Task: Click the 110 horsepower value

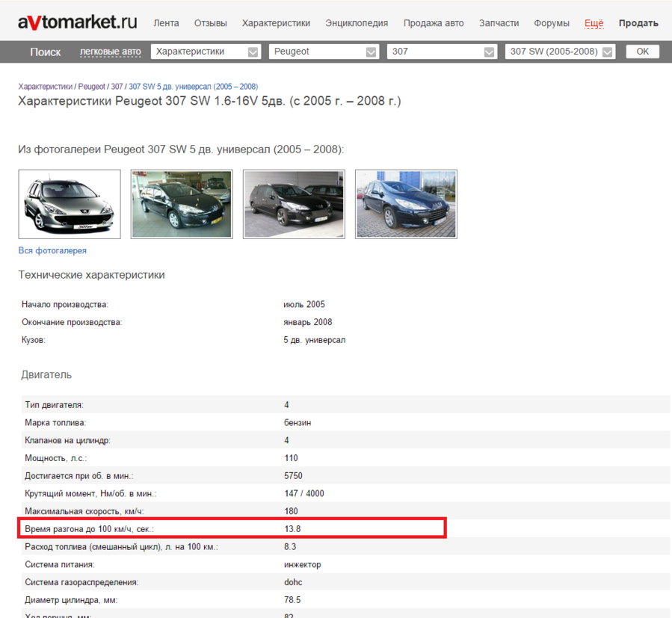Action: 291,458
